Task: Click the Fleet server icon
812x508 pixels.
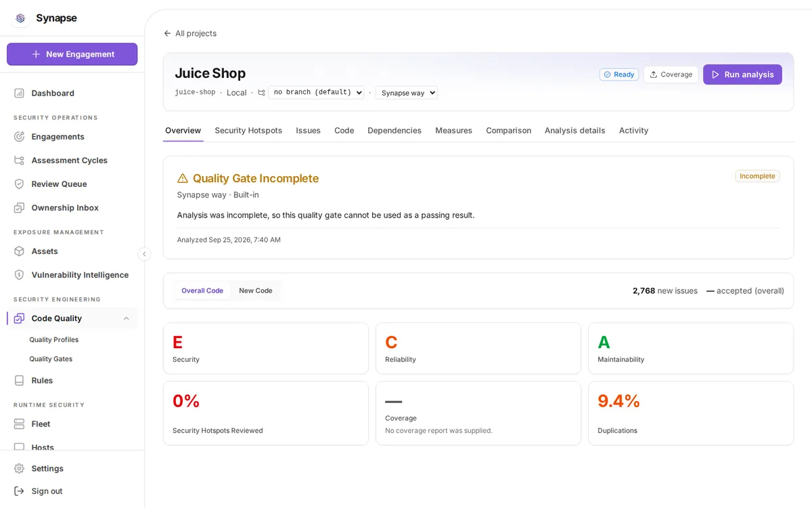Action: coord(19,424)
